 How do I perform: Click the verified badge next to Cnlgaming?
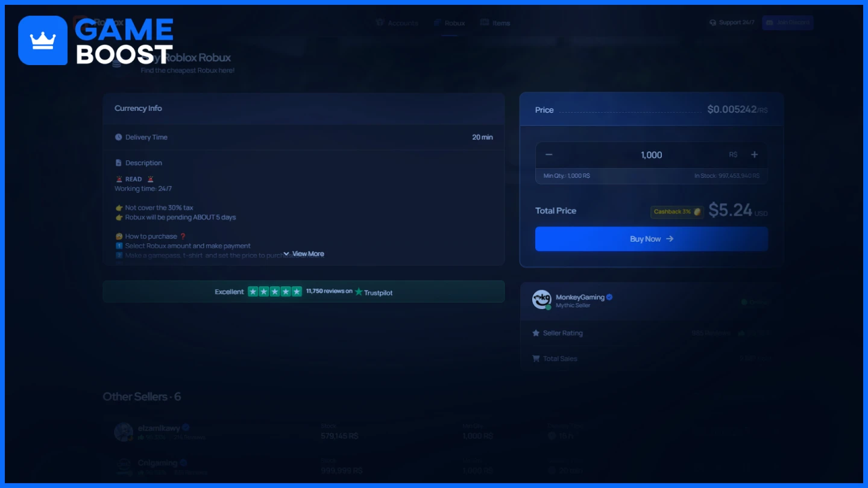[184, 463]
